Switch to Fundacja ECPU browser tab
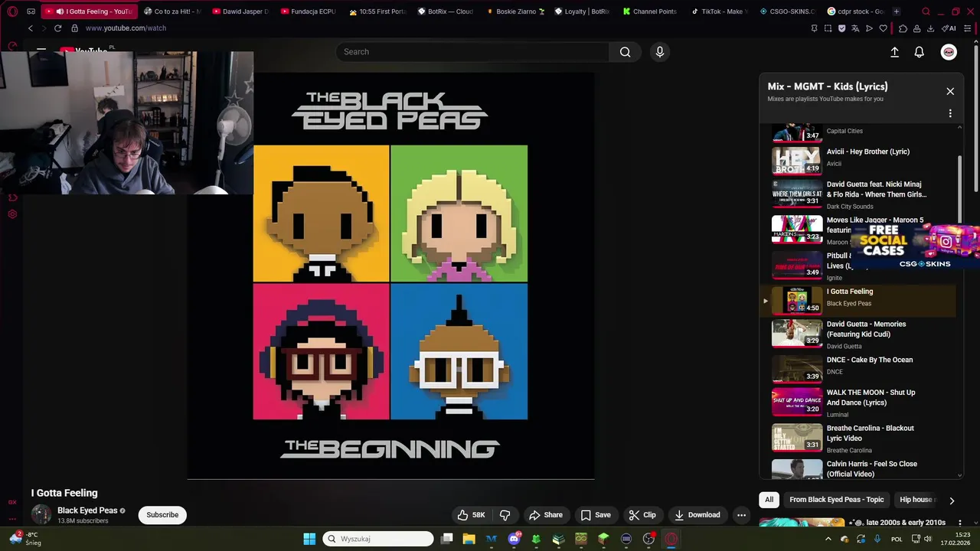This screenshot has height=551, width=980. 309,11
